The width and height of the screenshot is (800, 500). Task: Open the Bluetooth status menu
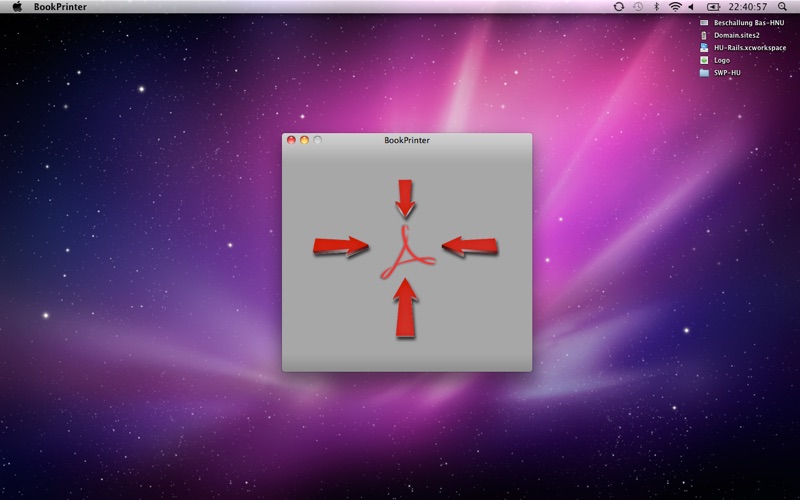coord(656,7)
